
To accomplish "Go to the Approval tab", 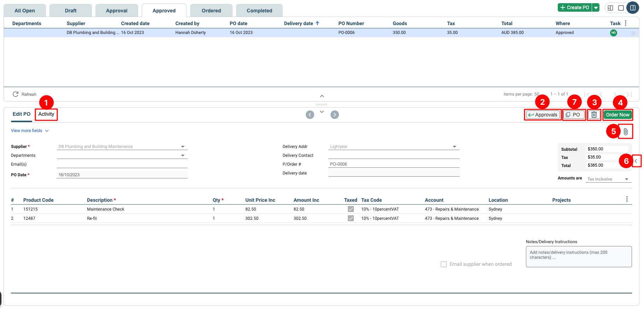I will point(117,11).
